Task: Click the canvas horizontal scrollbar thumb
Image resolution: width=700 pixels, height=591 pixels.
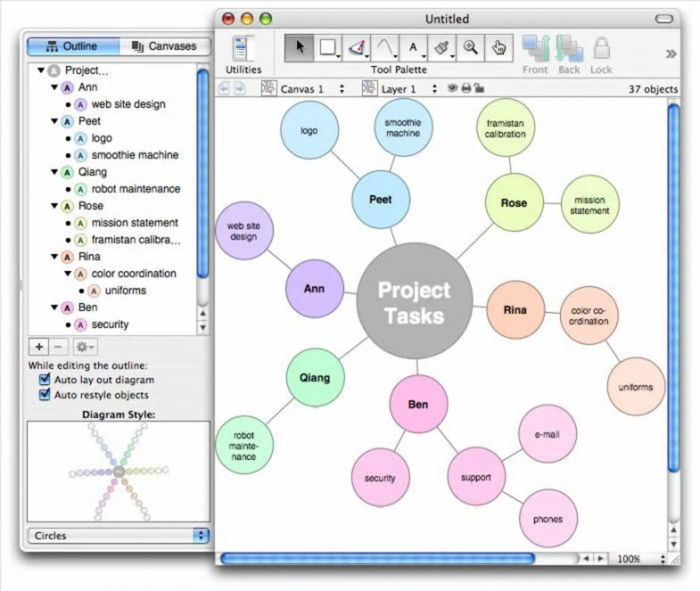Action: (x=377, y=559)
